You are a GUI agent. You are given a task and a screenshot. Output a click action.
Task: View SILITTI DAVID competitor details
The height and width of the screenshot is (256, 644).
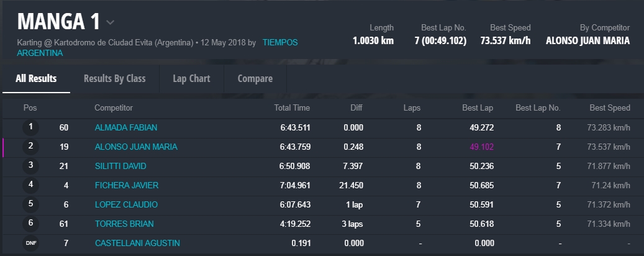click(x=120, y=166)
